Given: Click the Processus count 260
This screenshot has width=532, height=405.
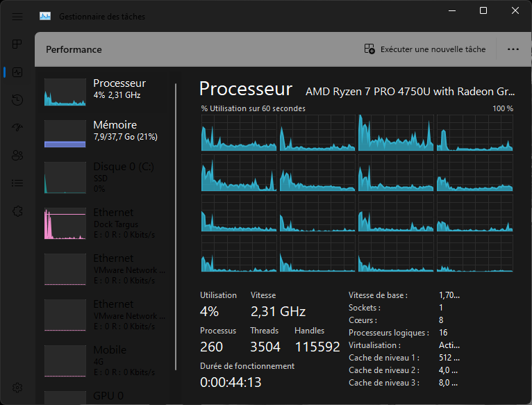Looking at the screenshot, I should click(x=211, y=347).
